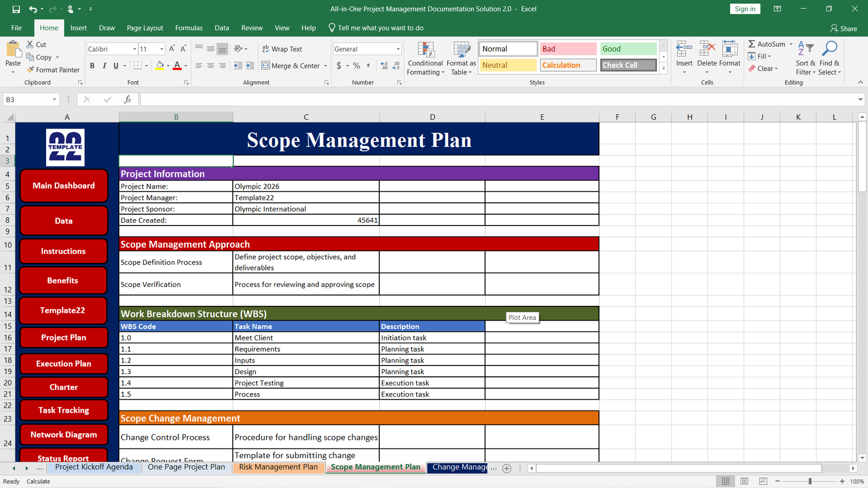This screenshot has width=868, height=488.
Task: Toggle Underline formatting
Action: (x=116, y=66)
